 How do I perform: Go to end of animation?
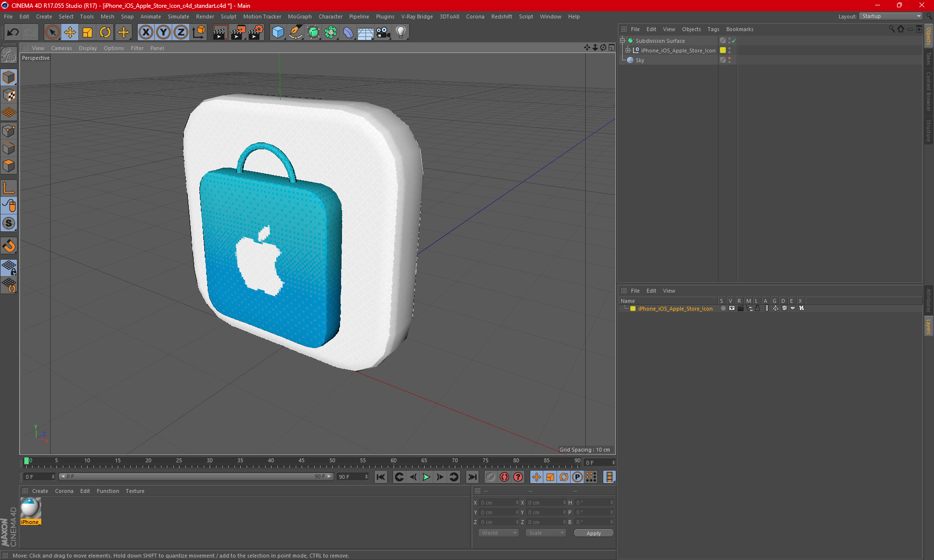[x=472, y=477]
